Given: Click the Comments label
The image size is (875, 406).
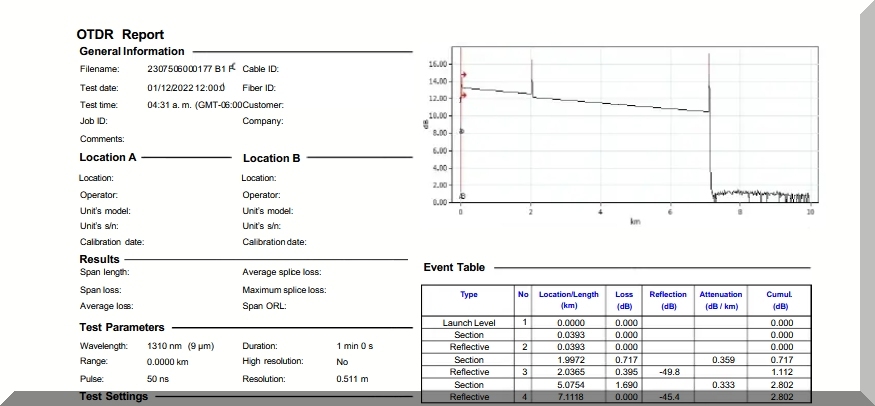Looking at the screenshot, I should [x=102, y=139].
